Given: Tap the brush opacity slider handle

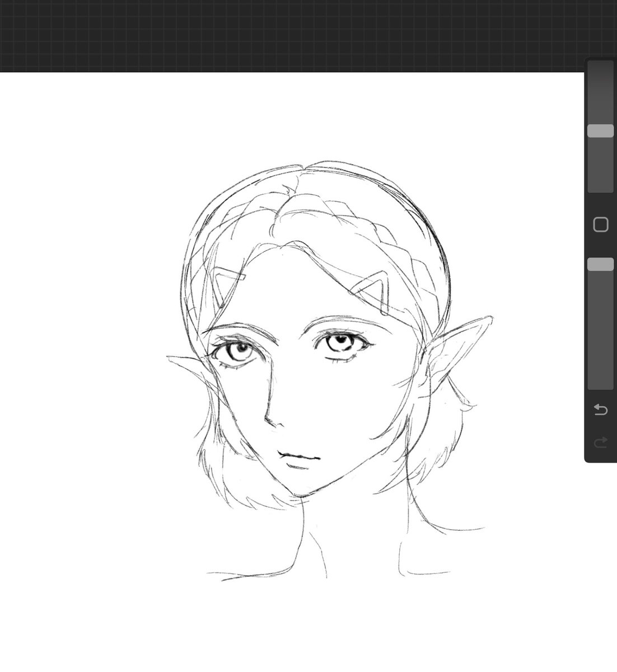Looking at the screenshot, I should coord(600,264).
